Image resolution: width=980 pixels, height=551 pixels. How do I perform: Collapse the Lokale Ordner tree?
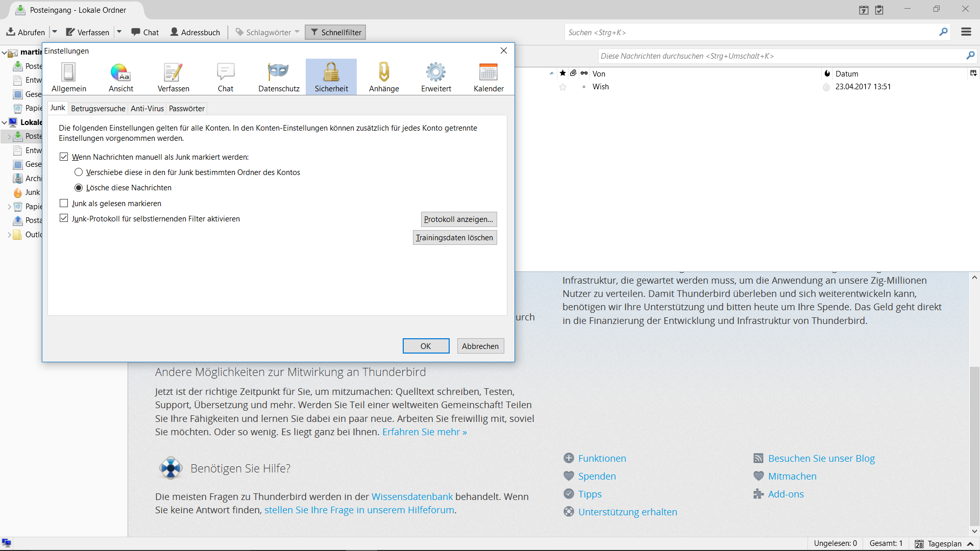point(5,122)
